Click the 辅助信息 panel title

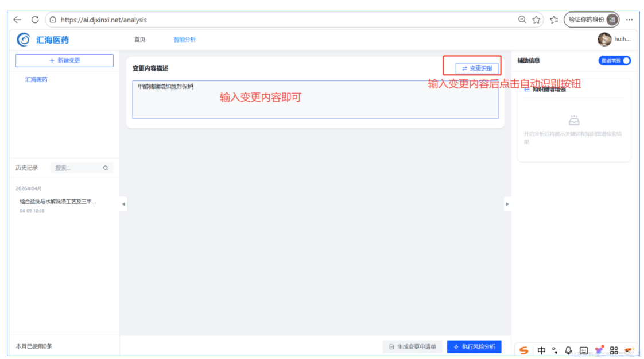point(529,60)
